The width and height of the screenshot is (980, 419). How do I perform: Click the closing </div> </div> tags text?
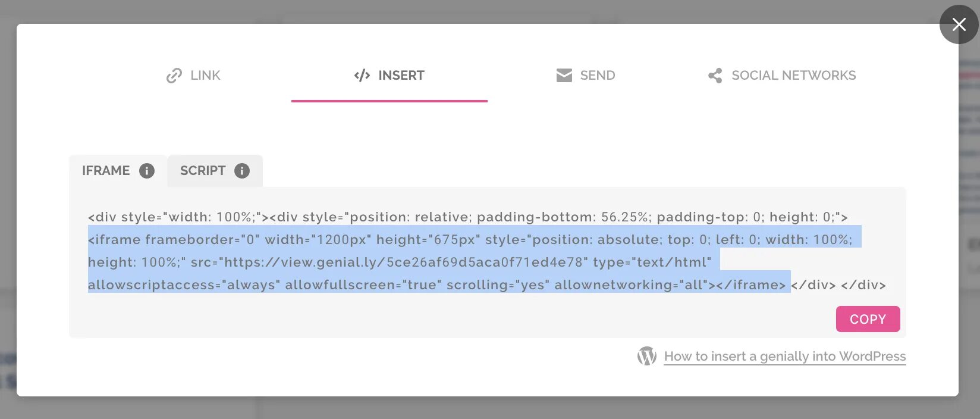(838, 285)
